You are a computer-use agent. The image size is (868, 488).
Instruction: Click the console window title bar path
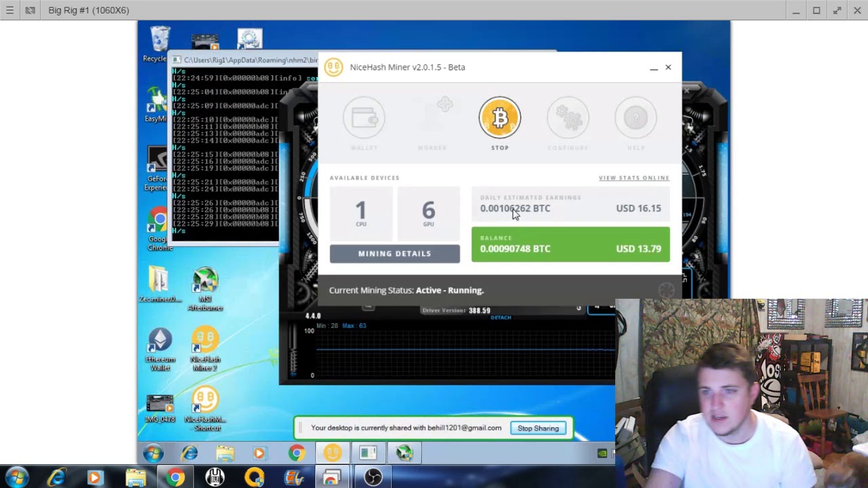(250, 60)
